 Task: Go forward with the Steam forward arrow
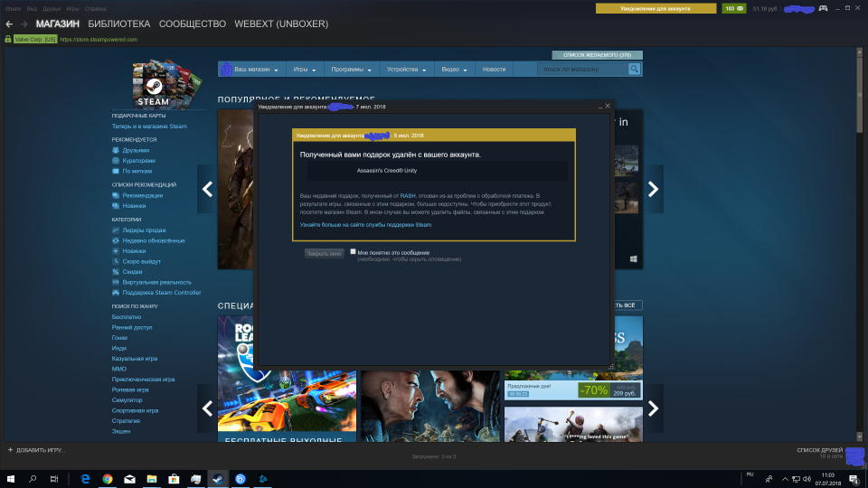(24, 23)
